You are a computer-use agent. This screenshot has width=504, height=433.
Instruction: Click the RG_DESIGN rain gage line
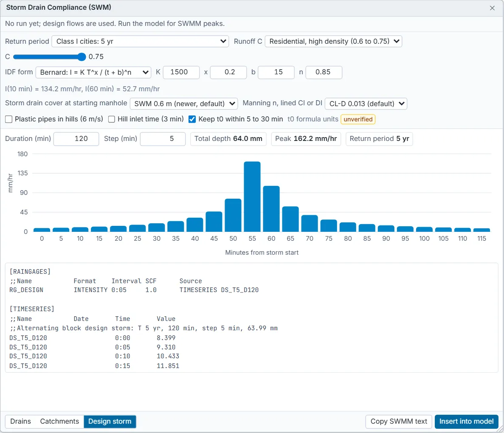[134, 290]
